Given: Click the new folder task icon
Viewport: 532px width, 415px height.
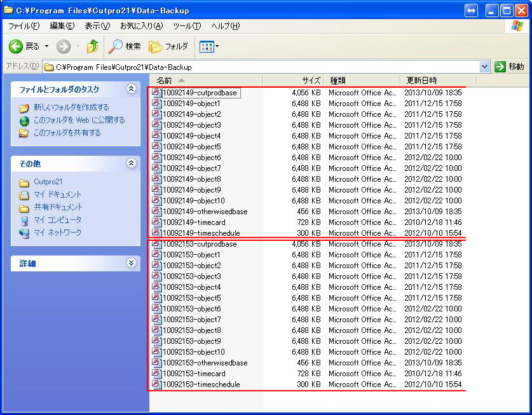Looking at the screenshot, I should point(24,108).
